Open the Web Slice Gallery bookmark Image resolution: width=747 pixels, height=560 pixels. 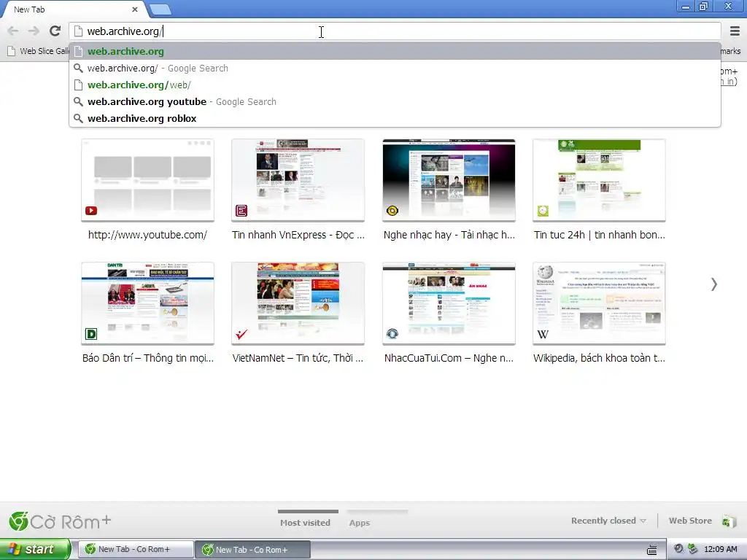[39, 51]
